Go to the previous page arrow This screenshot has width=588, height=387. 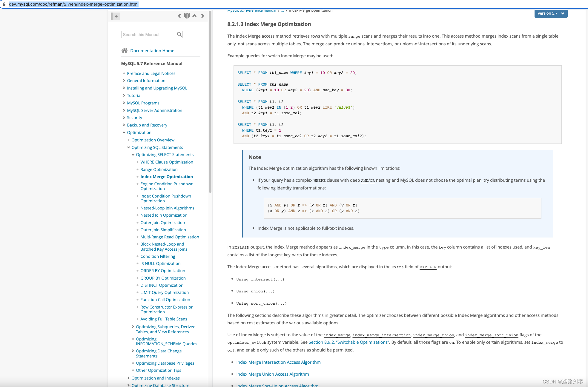tap(179, 16)
